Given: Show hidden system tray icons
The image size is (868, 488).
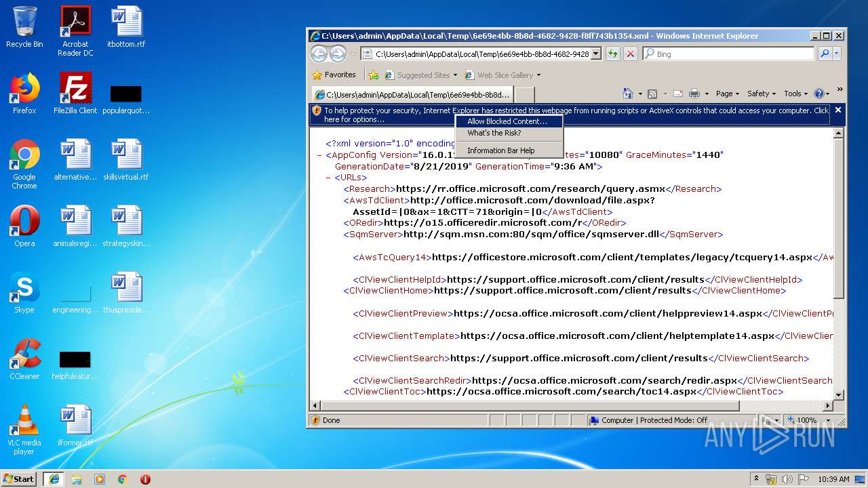Looking at the screenshot, I should pos(756,479).
